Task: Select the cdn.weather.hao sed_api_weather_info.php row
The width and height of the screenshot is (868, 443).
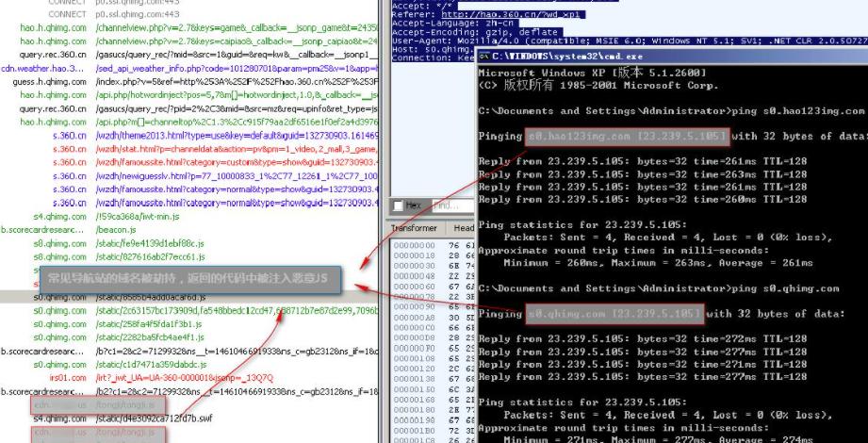Action: click(x=189, y=68)
